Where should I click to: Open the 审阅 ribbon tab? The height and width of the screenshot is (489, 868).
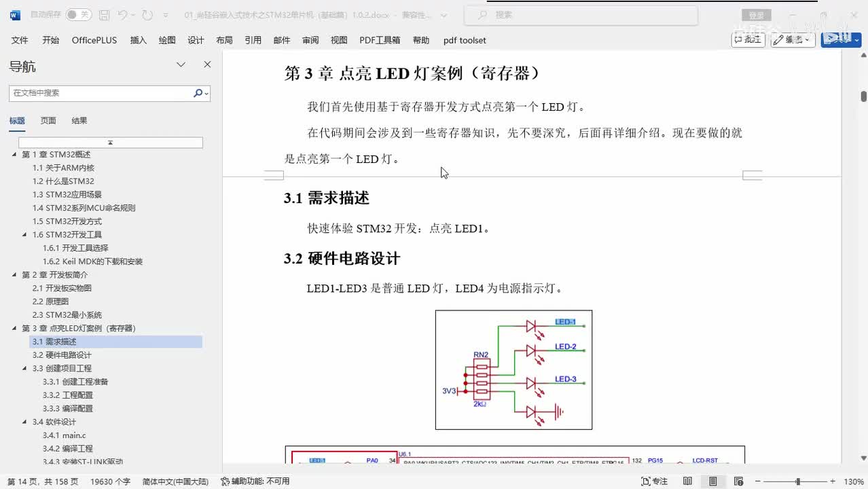[x=310, y=41]
